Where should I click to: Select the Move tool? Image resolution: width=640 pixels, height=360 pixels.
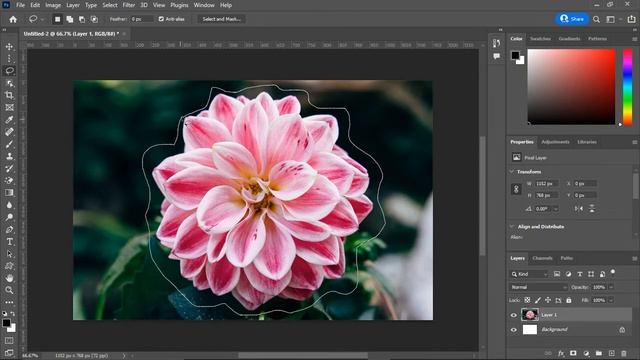tap(9, 47)
